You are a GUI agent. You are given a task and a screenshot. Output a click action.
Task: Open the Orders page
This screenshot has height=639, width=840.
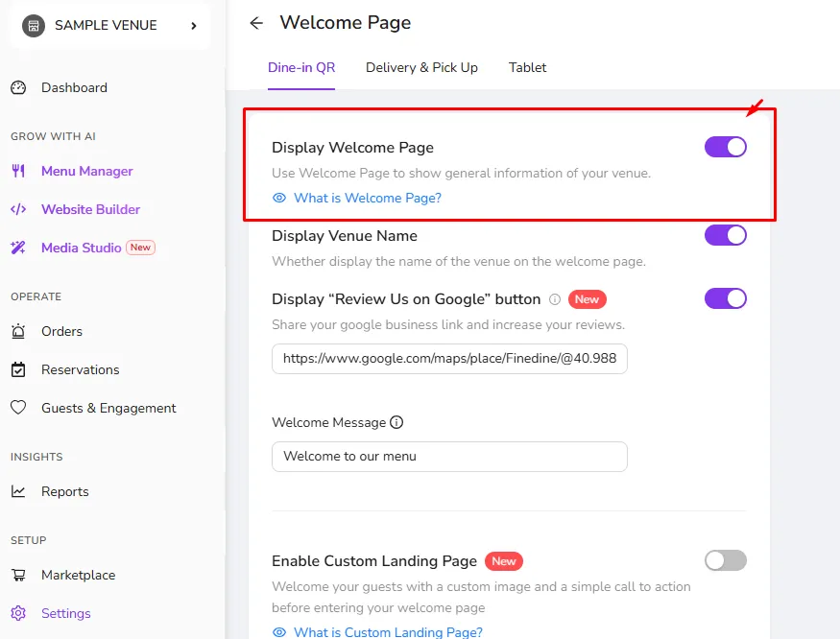coord(61,332)
